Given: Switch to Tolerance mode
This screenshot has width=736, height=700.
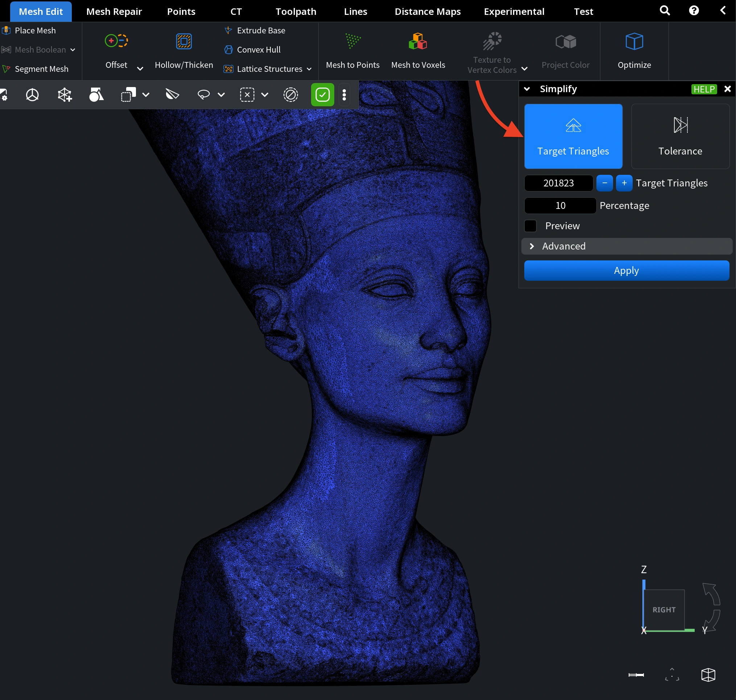Looking at the screenshot, I should click(x=680, y=136).
